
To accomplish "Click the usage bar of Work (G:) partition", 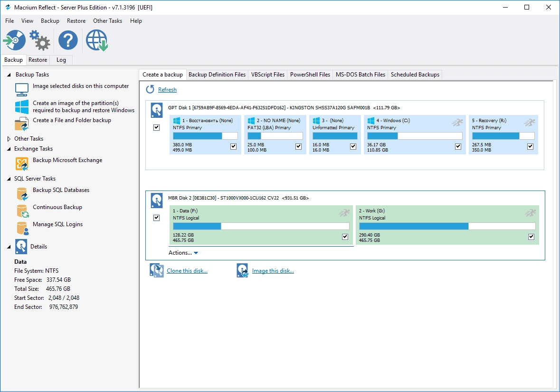I will click(447, 226).
